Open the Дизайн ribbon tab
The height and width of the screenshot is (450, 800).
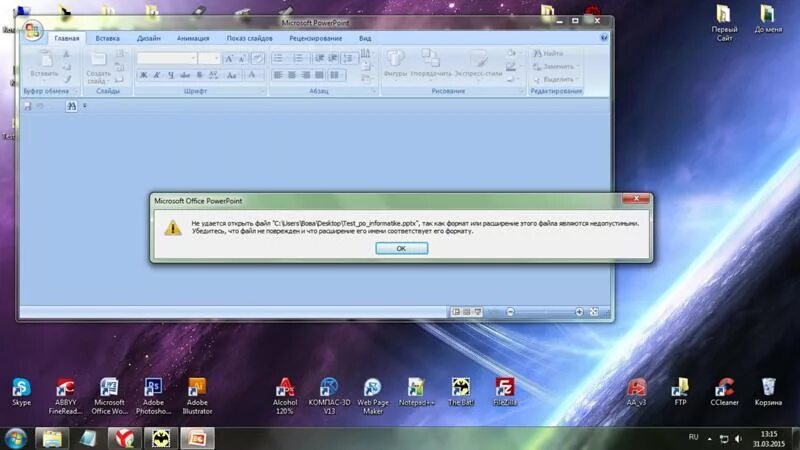(148, 38)
